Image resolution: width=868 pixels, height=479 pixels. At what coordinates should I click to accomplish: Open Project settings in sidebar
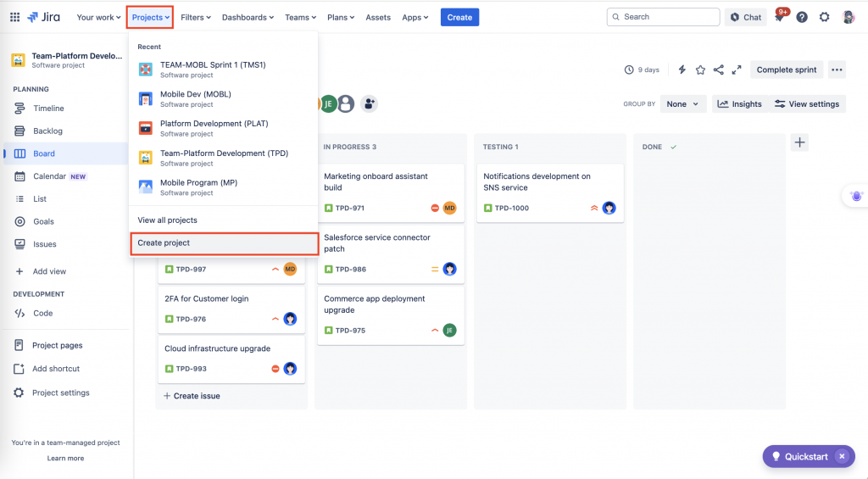coord(65,393)
